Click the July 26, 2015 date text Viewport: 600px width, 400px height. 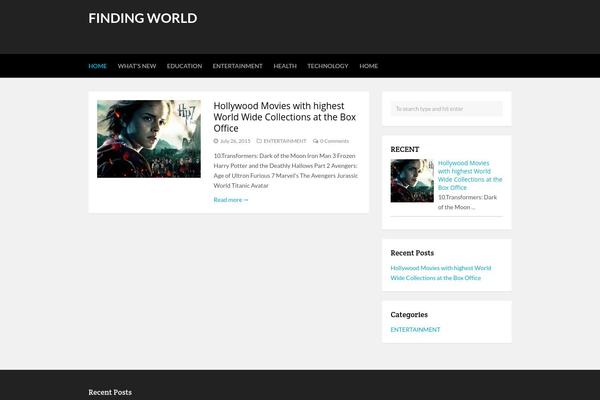click(x=235, y=141)
